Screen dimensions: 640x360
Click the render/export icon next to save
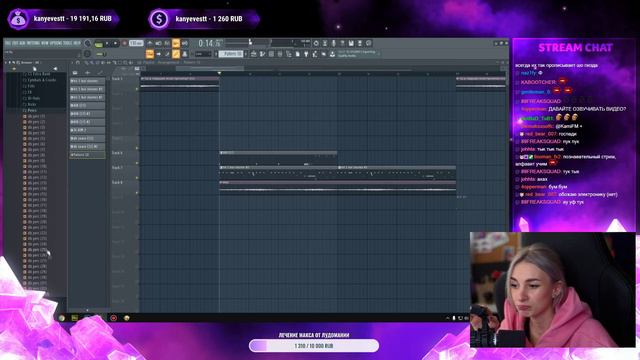[360, 43]
